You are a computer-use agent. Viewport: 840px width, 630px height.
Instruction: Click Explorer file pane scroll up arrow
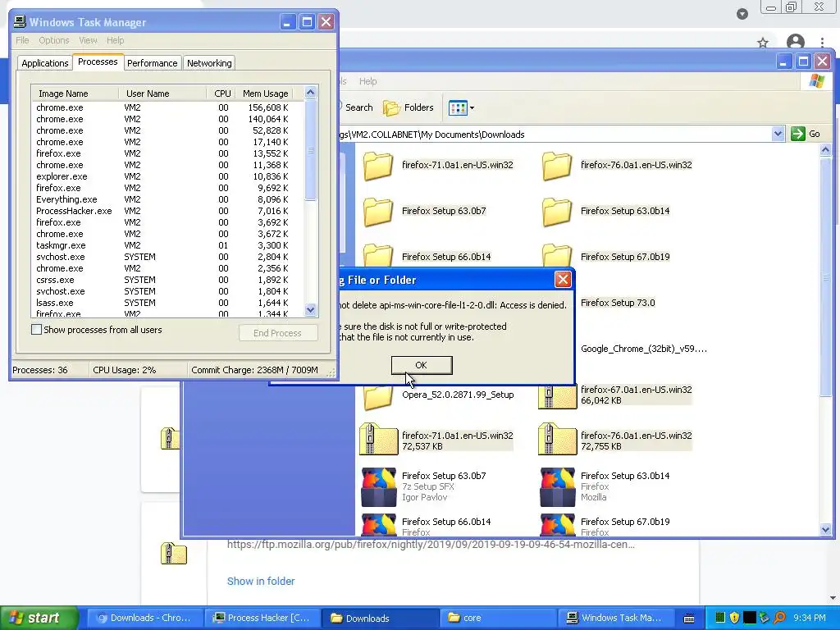(x=825, y=150)
